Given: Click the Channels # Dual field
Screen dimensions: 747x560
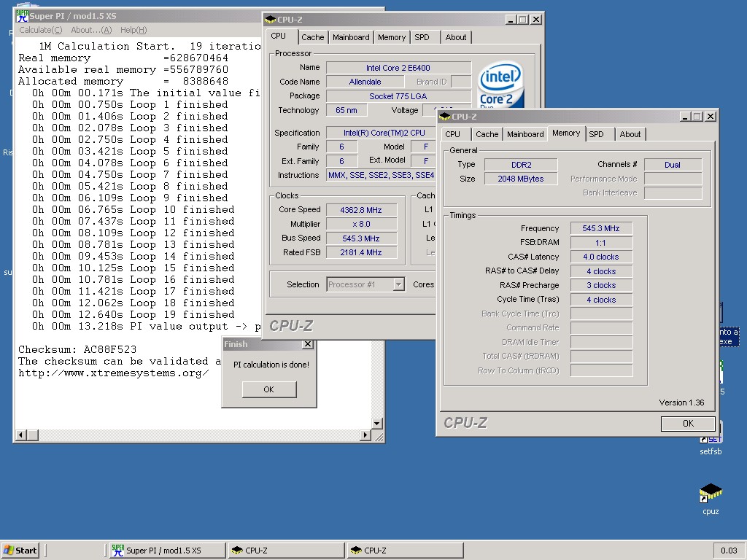Looking at the screenshot, I should coord(673,165).
